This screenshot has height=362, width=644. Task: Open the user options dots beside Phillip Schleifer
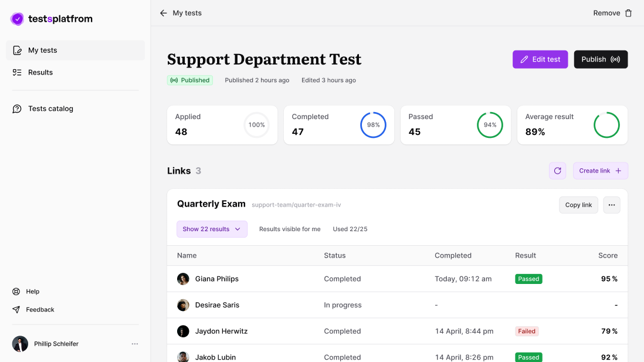[x=135, y=344]
